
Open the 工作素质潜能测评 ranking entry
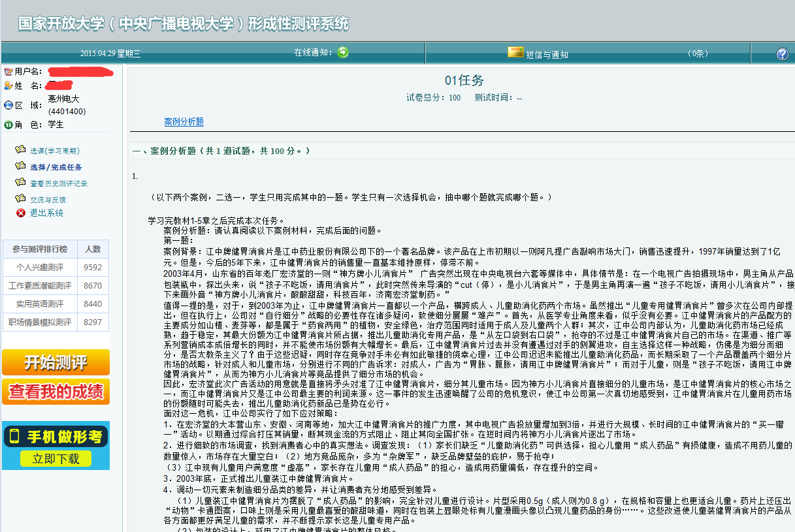(40, 285)
